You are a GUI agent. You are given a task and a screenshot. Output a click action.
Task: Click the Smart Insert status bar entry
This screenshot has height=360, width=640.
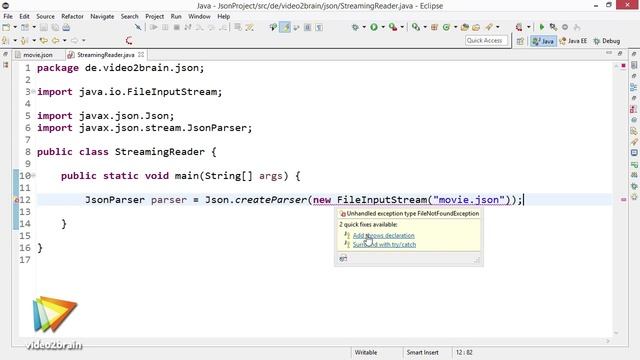(422, 352)
